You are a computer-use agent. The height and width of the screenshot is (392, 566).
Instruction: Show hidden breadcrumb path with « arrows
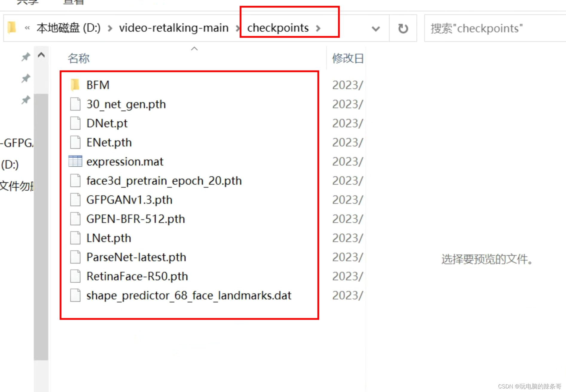point(27,28)
